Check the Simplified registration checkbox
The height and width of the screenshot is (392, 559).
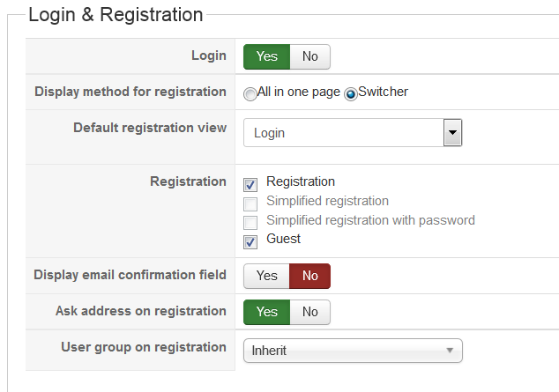250,203
